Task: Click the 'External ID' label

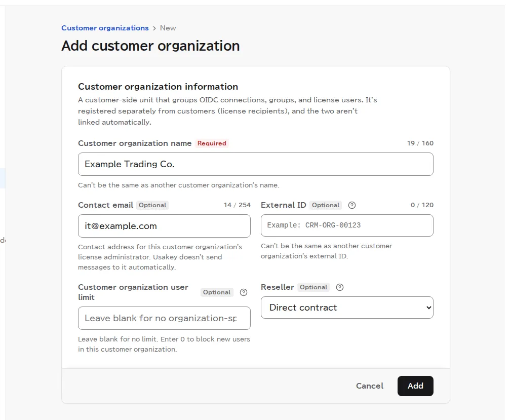Action: coord(284,205)
